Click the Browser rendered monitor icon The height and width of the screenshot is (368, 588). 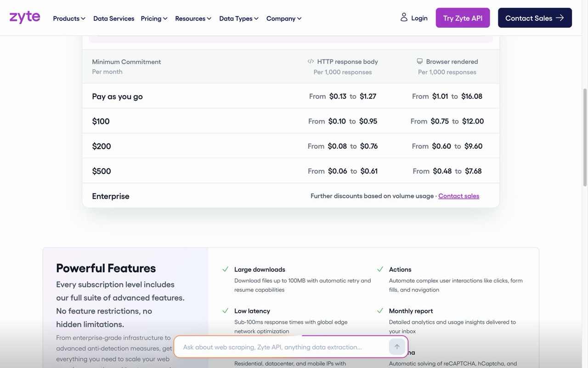point(419,61)
